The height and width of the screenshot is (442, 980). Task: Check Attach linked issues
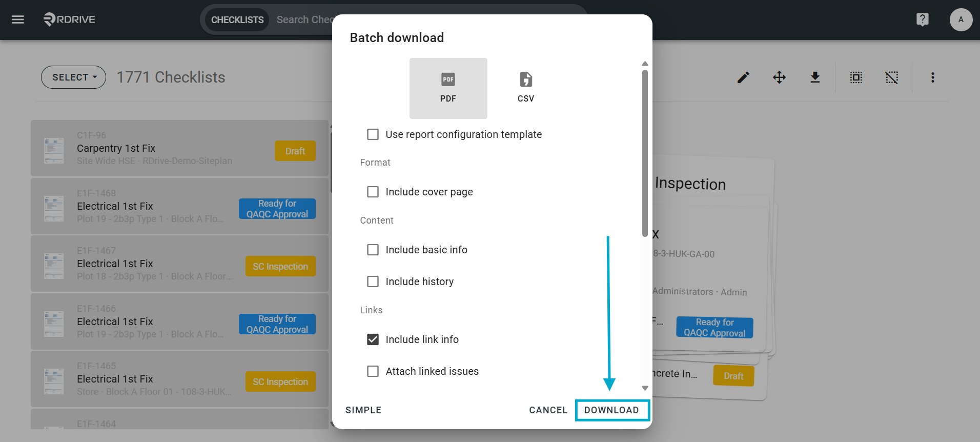pyautogui.click(x=373, y=371)
